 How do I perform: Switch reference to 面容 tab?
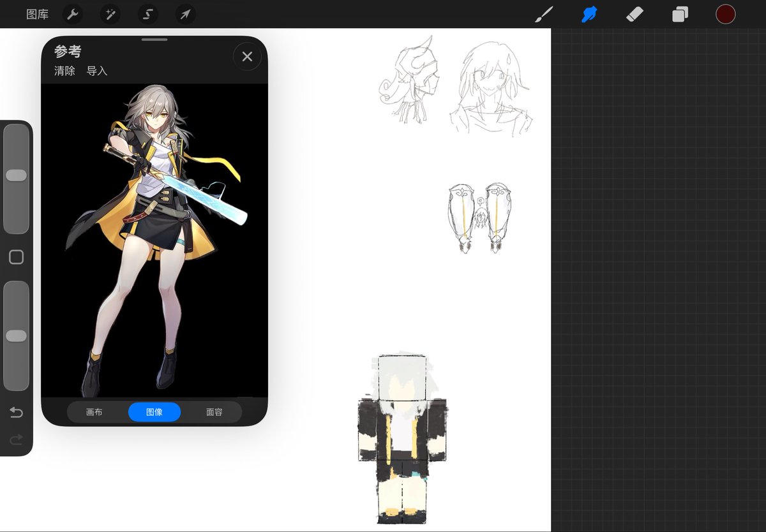[214, 412]
